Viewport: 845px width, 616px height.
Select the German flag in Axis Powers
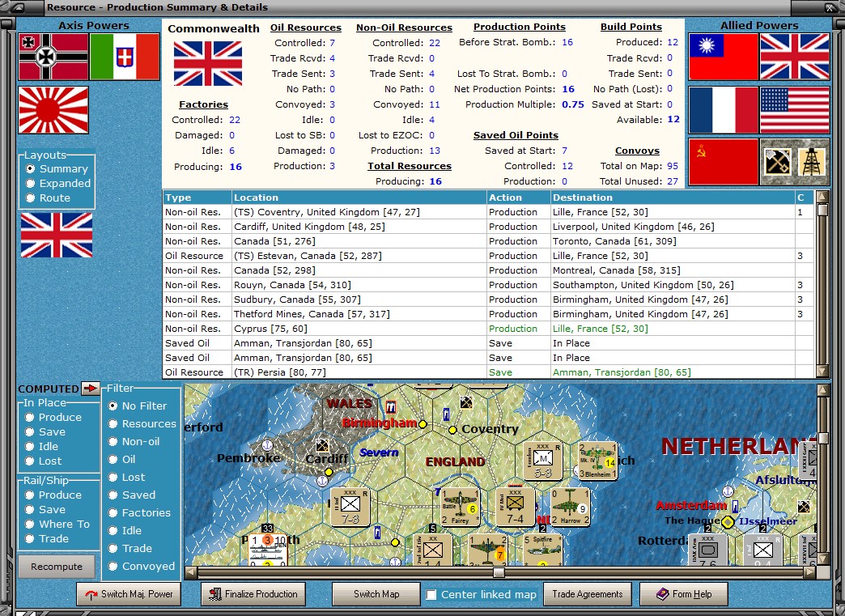click(x=53, y=57)
